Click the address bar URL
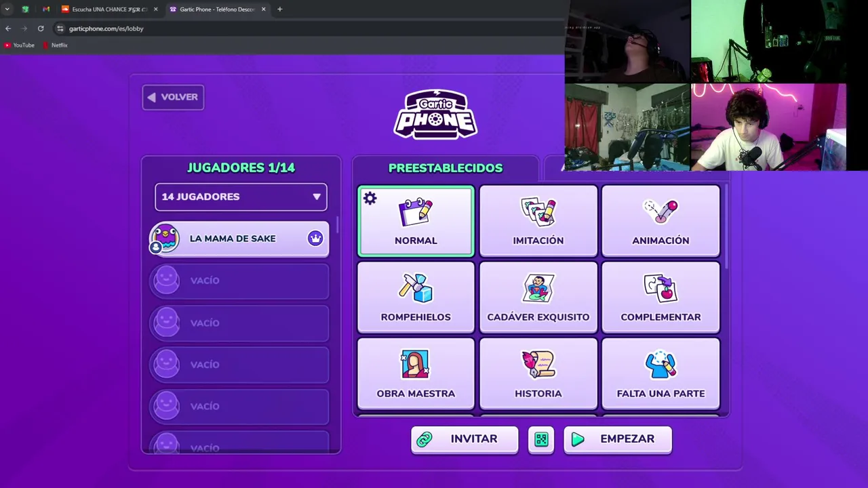868x488 pixels. click(106, 28)
